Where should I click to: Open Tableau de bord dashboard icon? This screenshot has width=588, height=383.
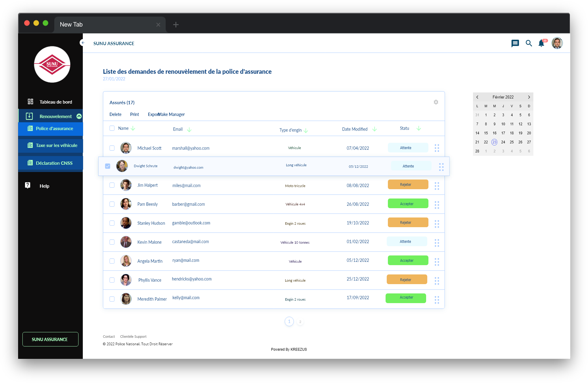tap(30, 102)
